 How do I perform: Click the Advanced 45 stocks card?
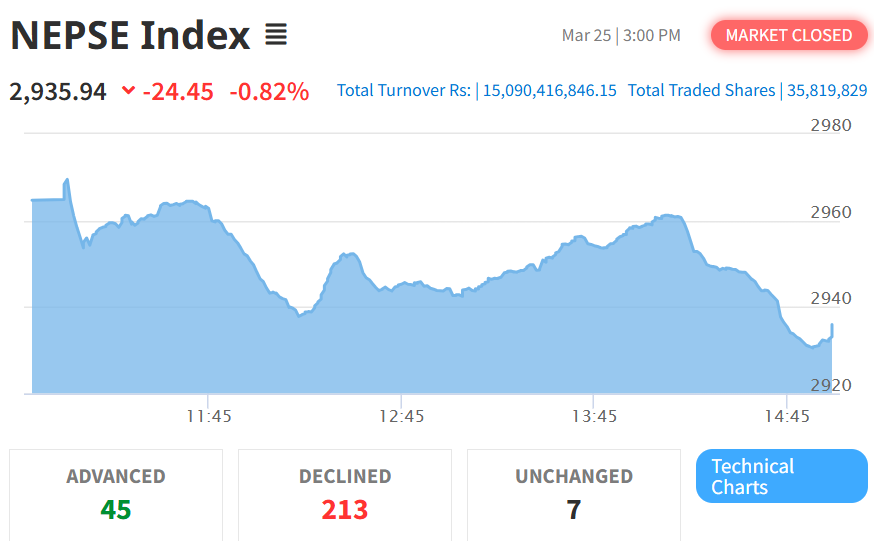pyautogui.click(x=116, y=494)
